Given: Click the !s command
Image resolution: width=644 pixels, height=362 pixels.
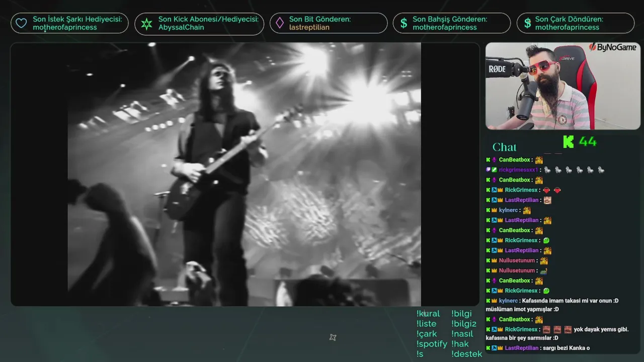Looking at the screenshot, I should [420, 354].
